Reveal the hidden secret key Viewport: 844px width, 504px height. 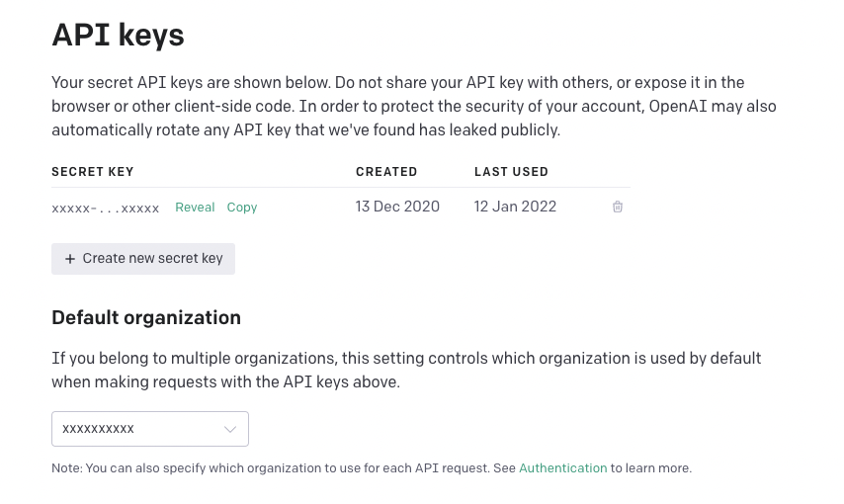(195, 208)
